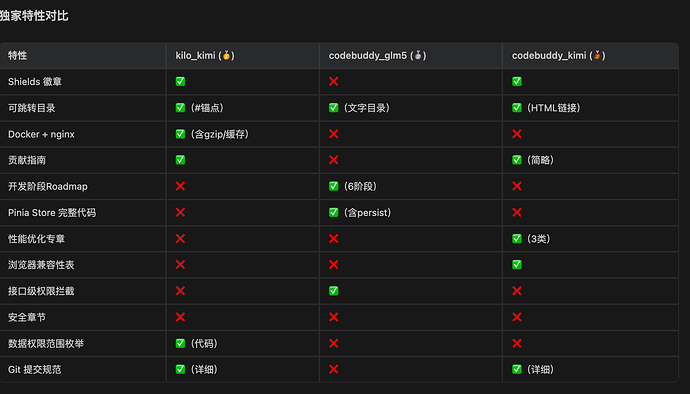Select the 接口级权限拦截 row label
This screenshot has width=690, height=394.
tap(41, 291)
